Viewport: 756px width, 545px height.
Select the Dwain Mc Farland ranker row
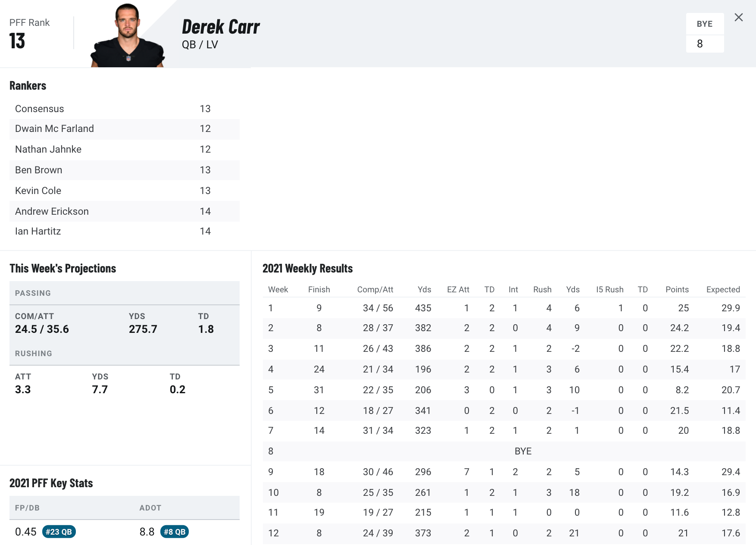pos(125,129)
